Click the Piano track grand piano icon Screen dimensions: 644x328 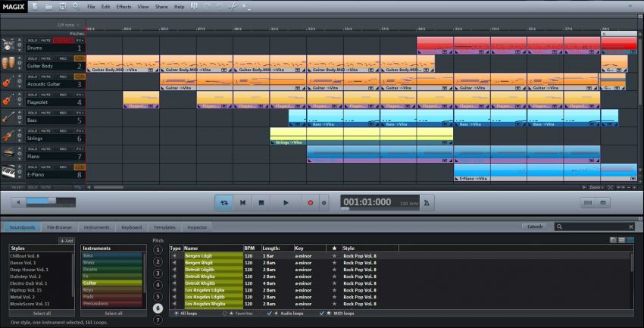(x=8, y=154)
